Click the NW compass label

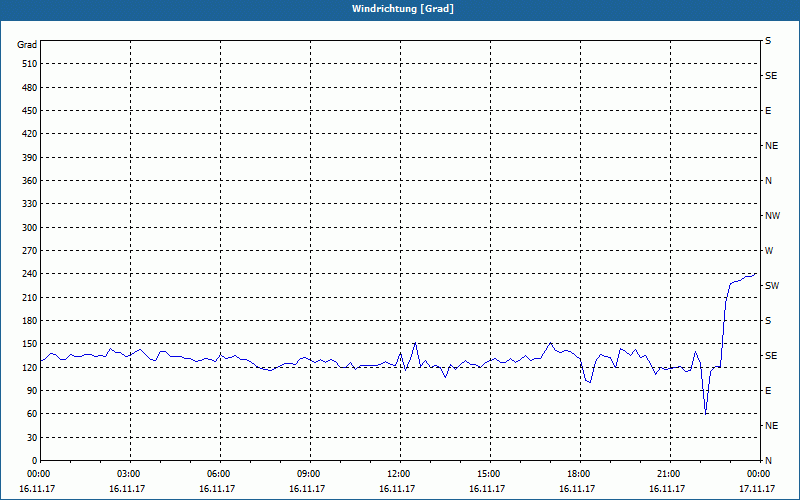[772, 216]
